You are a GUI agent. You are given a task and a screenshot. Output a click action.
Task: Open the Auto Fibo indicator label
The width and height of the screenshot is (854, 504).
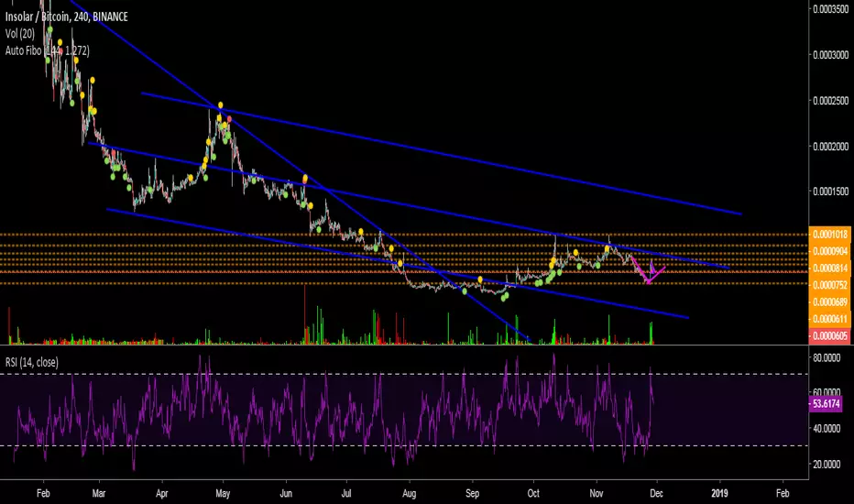48,50
